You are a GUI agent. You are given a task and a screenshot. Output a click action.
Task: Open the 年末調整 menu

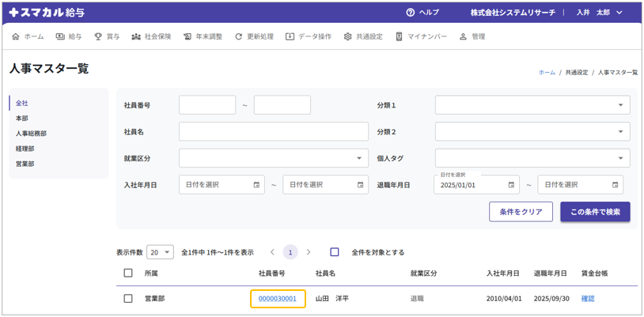coord(203,36)
